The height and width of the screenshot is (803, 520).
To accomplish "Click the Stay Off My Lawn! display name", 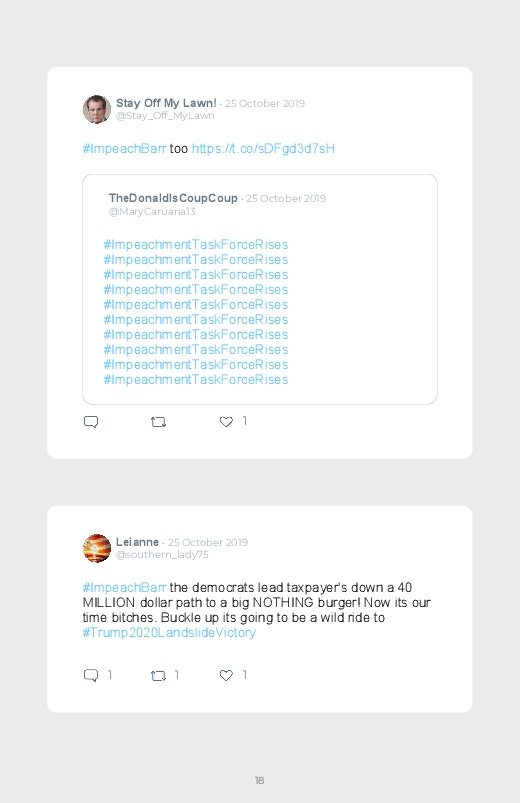I will (x=167, y=103).
